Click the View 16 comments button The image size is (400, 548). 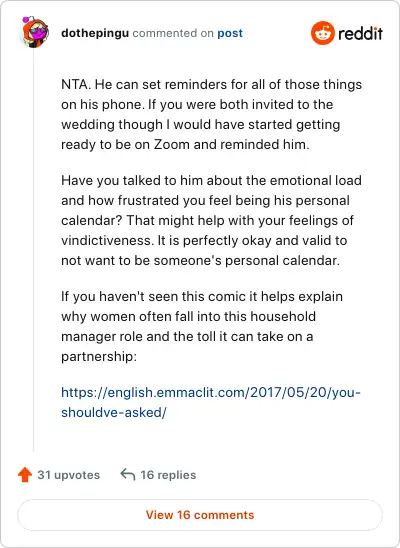point(200,515)
